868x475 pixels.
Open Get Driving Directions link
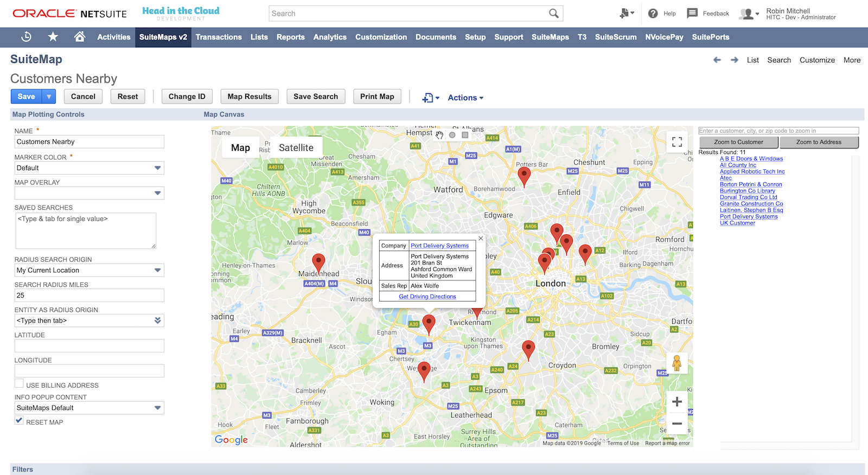coord(427,297)
